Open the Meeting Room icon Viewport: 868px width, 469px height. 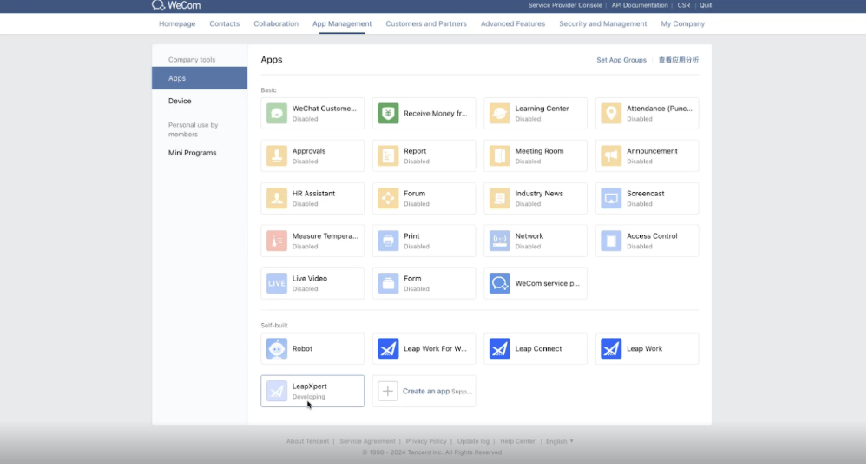[499, 156]
